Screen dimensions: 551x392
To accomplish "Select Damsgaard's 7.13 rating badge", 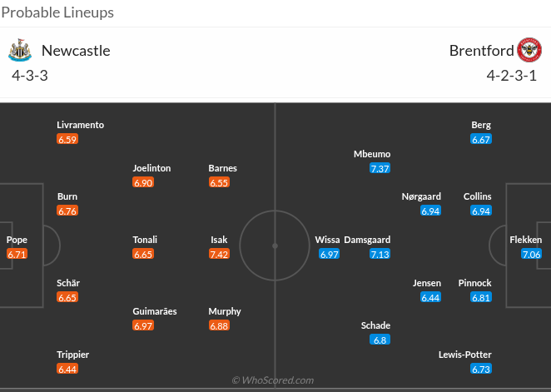I will [380, 254].
